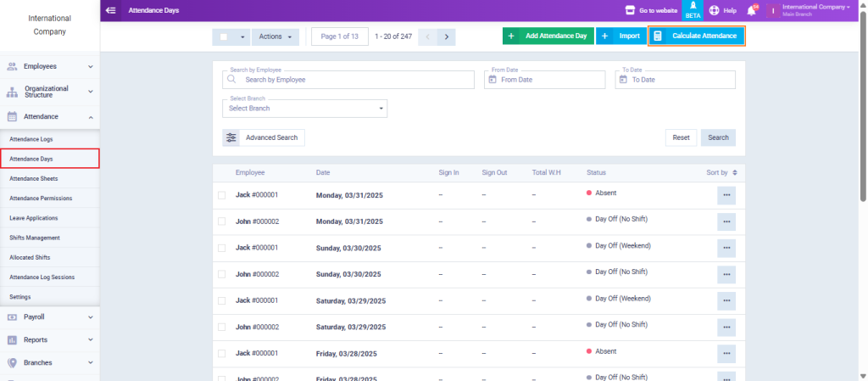This screenshot has width=868, height=381.
Task: Collapse the sidebar with the back-arrow menu icon
Action: click(111, 10)
